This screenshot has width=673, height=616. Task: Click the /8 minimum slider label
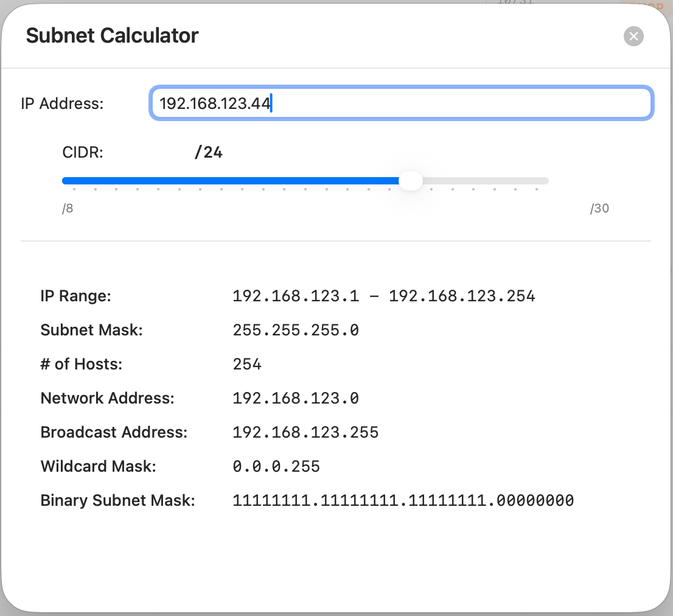click(68, 209)
